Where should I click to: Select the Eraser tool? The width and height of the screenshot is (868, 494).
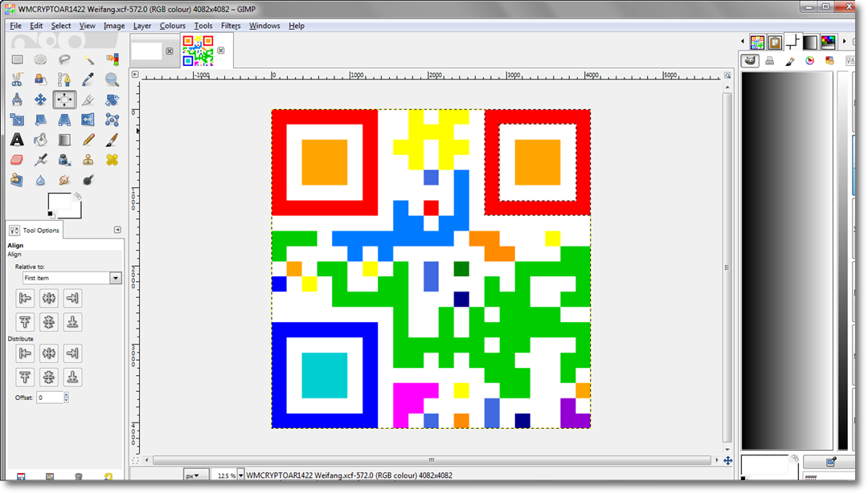(17, 160)
